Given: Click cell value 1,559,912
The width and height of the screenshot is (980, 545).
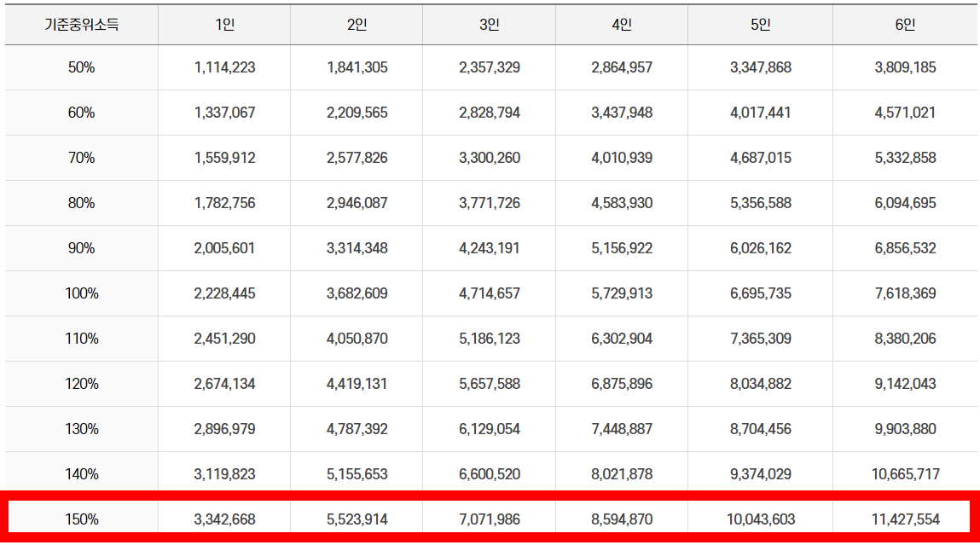Looking at the screenshot, I should [224, 158].
